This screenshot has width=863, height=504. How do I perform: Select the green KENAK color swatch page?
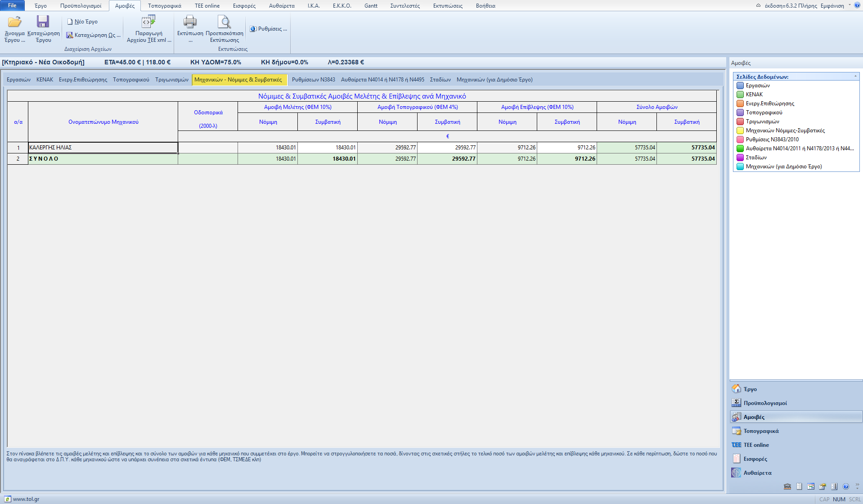point(740,94)
